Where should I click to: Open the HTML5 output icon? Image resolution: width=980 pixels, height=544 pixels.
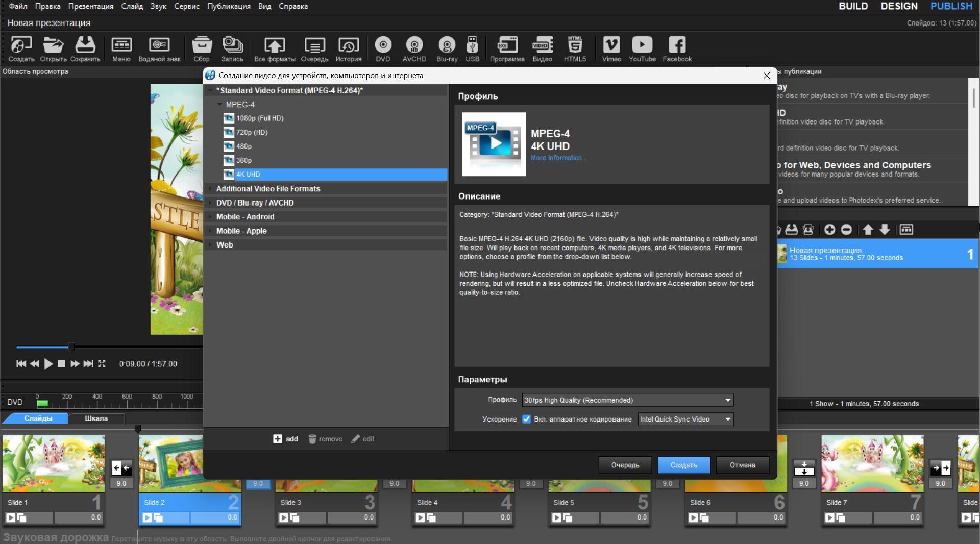point(575,49)
